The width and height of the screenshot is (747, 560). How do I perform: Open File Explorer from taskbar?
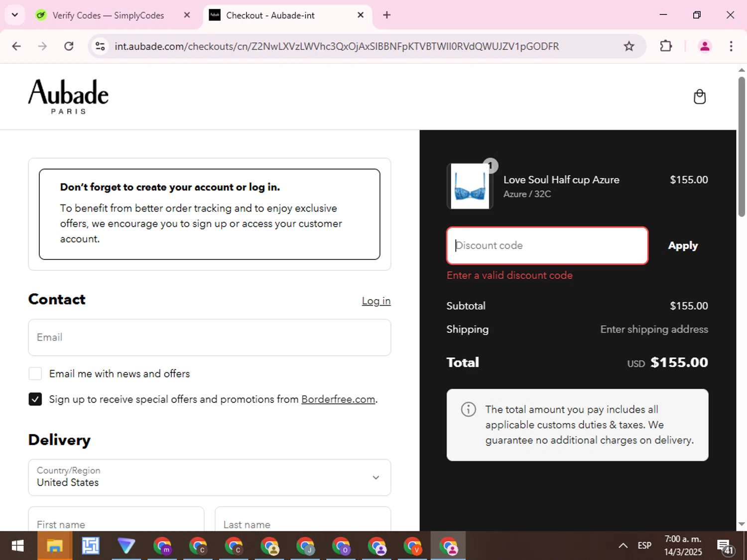point(54,546)
